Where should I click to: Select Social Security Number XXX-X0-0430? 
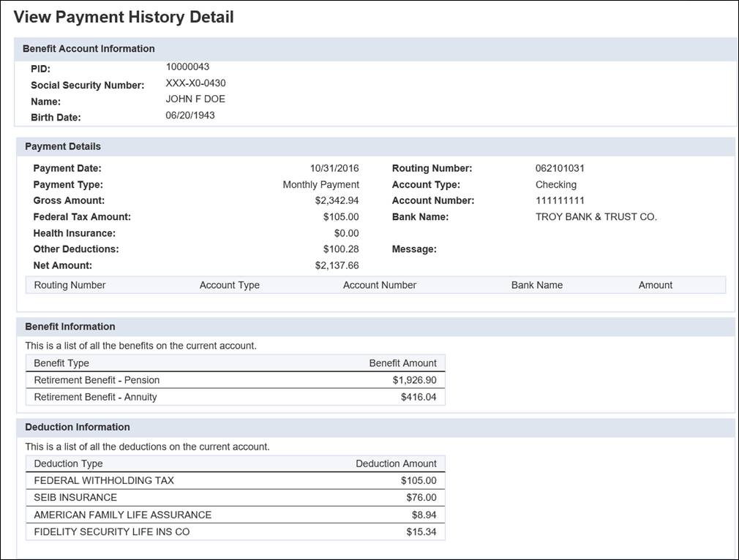195,83
